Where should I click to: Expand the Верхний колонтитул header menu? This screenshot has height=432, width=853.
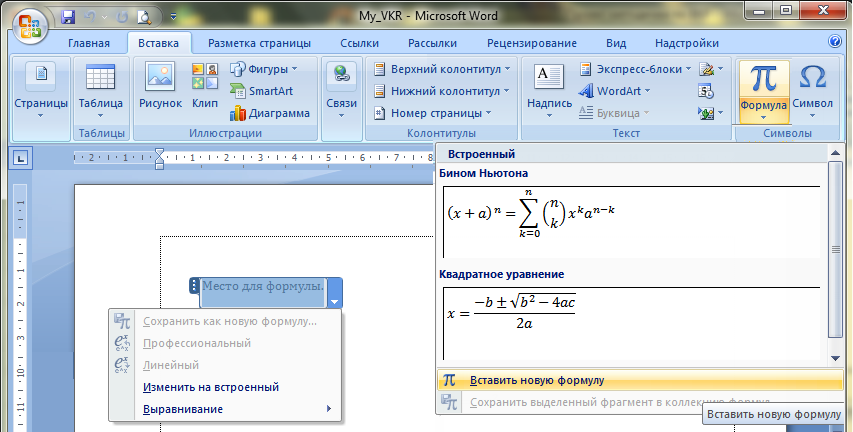point(508,69)
